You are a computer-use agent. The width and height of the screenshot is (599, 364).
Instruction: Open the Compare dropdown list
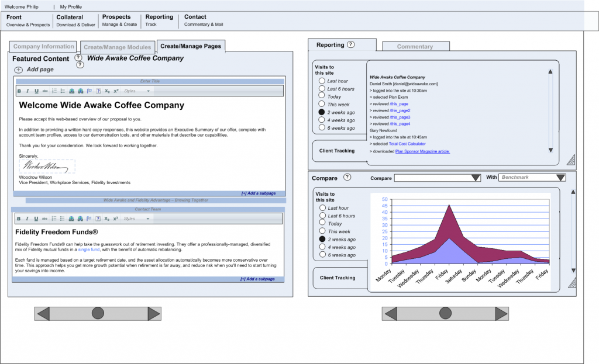475,178
